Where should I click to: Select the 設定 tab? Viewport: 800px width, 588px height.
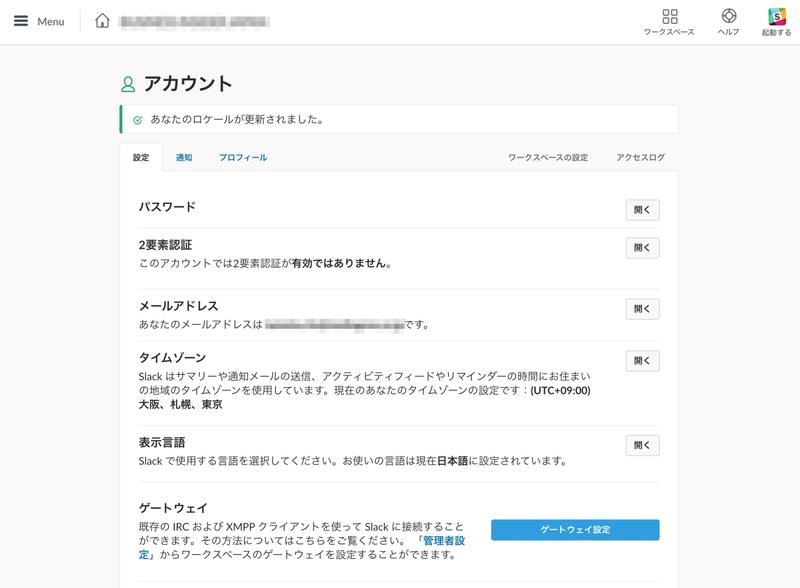[x=141, y=157]
